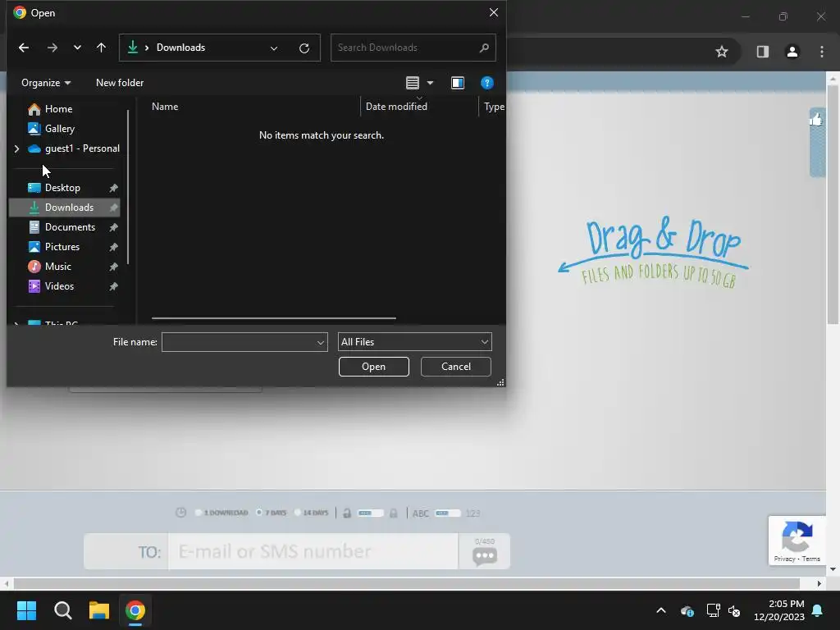
Task: Go forward using the dialog's forward arrow
Action: 52,48
